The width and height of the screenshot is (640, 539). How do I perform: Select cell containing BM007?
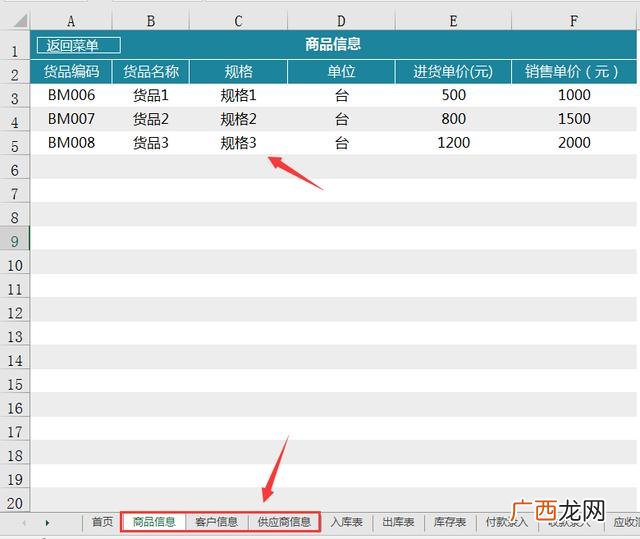[71, 119]
